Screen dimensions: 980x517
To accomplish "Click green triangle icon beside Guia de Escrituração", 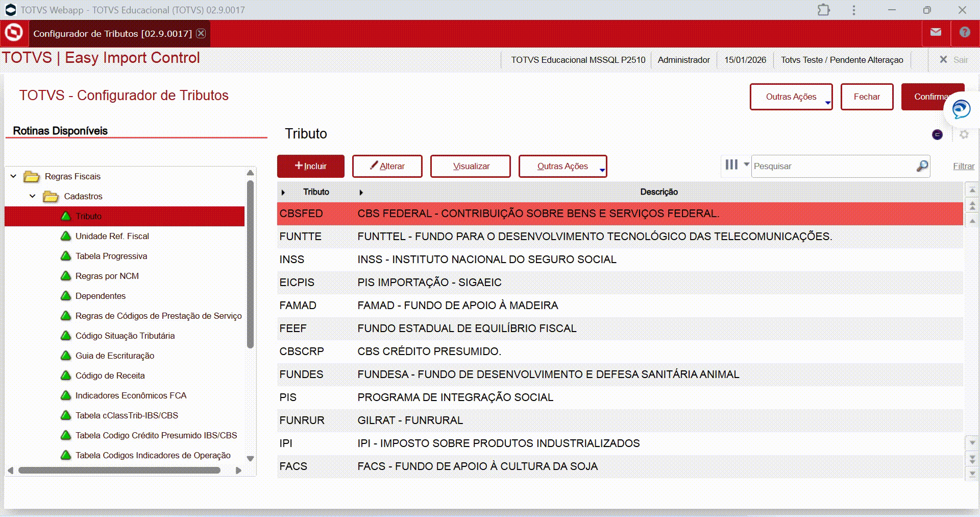I will coord(66,356).
